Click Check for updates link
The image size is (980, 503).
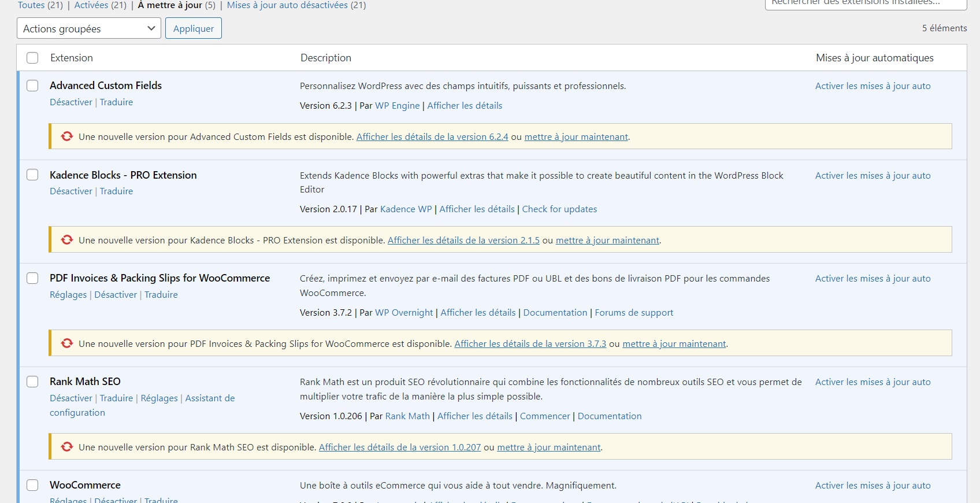pyautogui.click(x=560, y=209)
